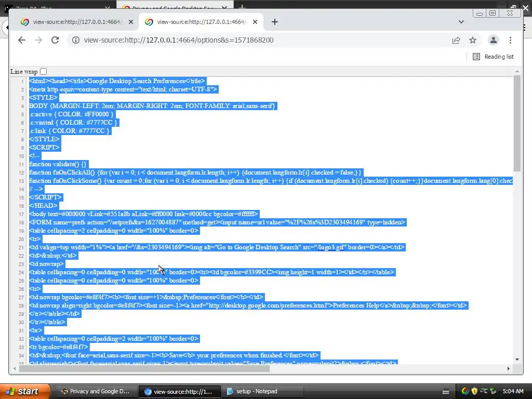The width and height of the screenshot is (532, 399).
Task: Click the scroll down arrow
Action: click(517, 360)
